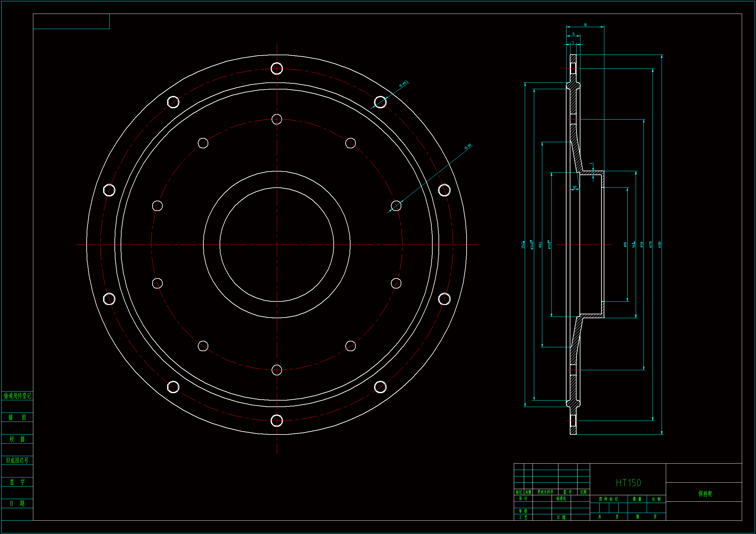This screenshot has height=534, width=756.
Task: Select the 借通用件登记 sidebar label
Action: (17, 396)
